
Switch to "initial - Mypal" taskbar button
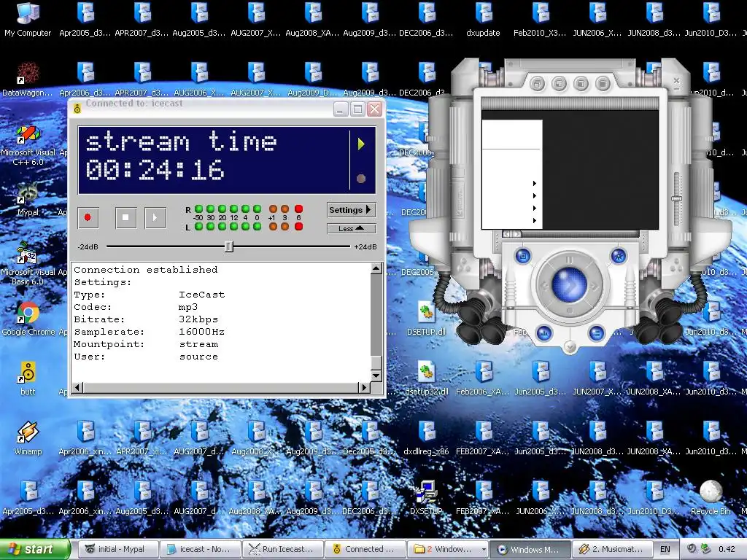click(x=119, y=549)
